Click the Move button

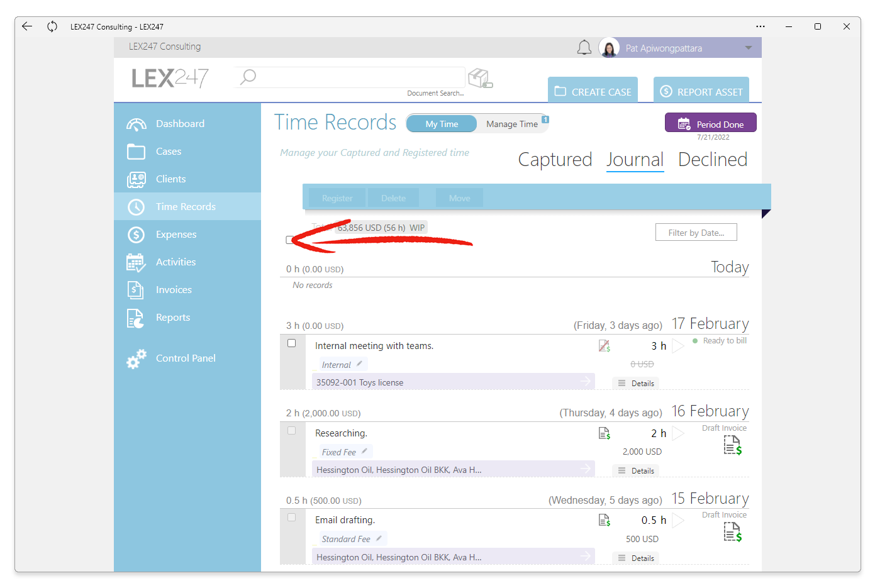pyautogui.click(x=459, y=198)
